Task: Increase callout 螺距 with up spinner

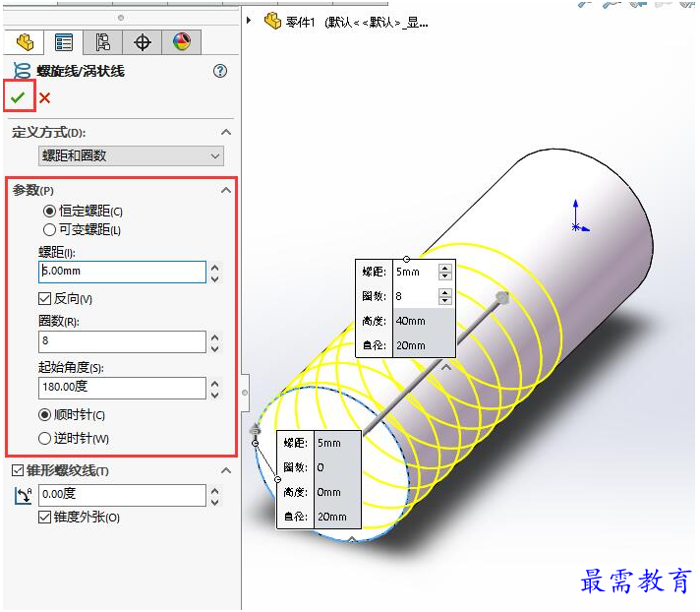Action: coord(445,268)
